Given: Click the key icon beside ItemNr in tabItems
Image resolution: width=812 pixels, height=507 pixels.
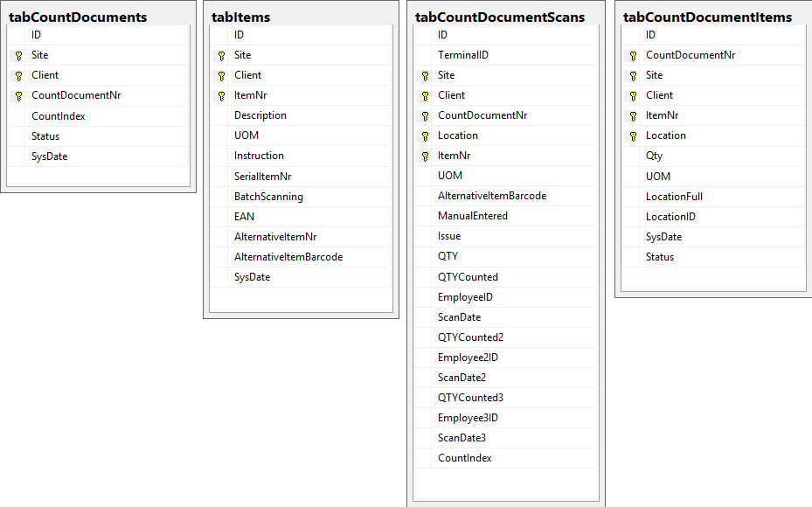Looking at the screenshot, I should coord(221,96).
